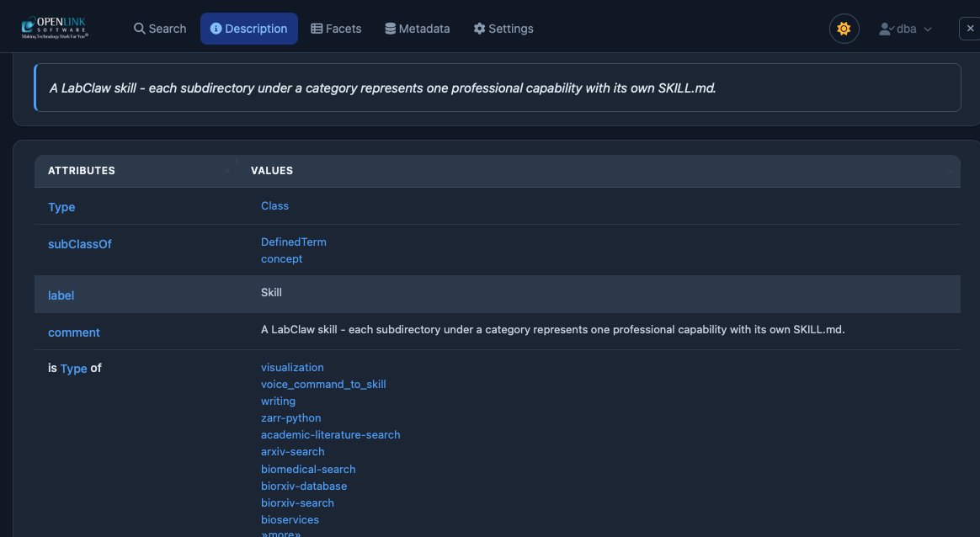Switch to the Facets tab
The height and width of the screenshot is (537, 980).
click(336, 29)
